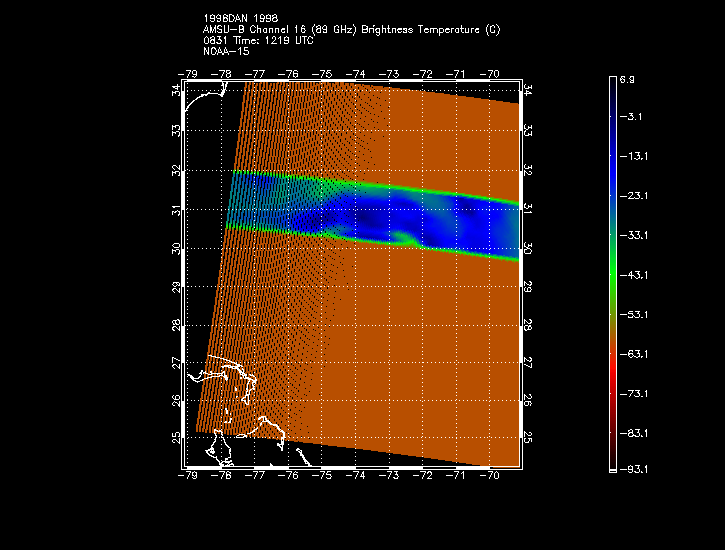Click the '-71' longitude label on bottom axis
725x550 pixels.
click(x=456, y=476)
